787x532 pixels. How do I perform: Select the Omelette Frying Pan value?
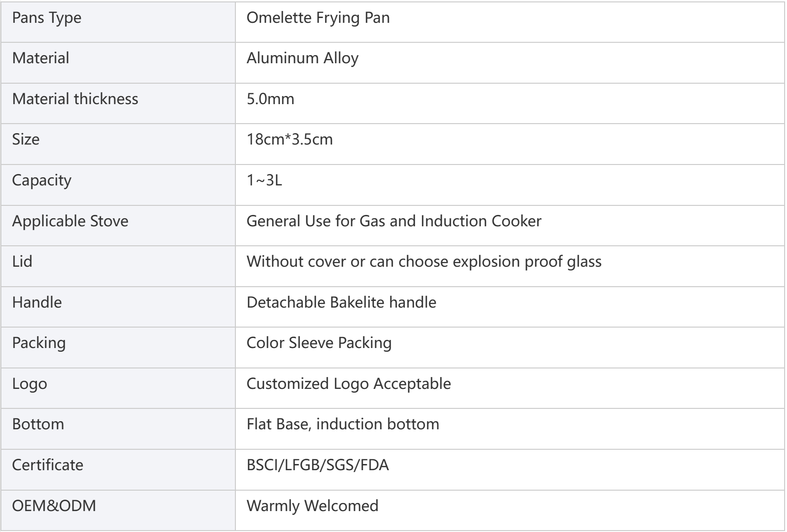point(318,18)
